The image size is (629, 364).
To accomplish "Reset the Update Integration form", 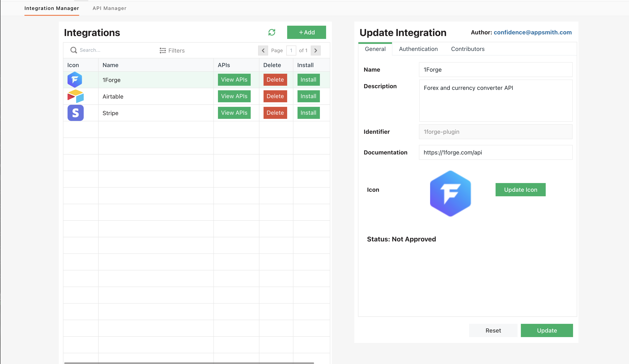I will [493, 330].
